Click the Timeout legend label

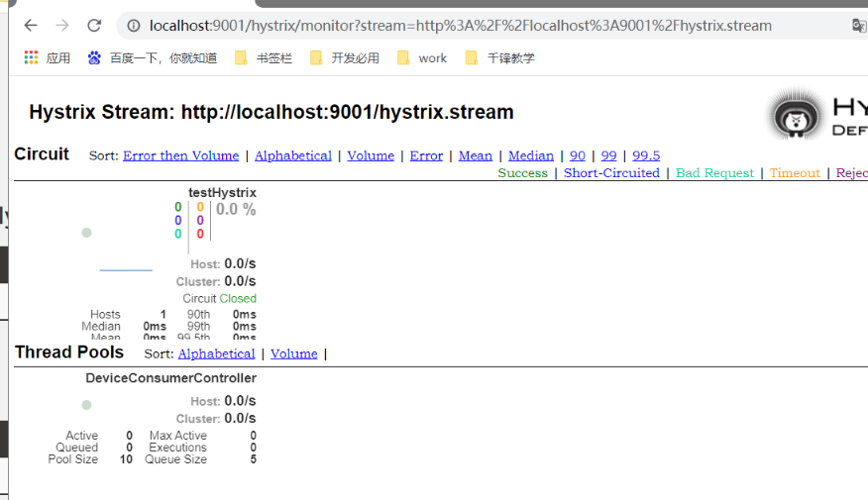(795, 173)
